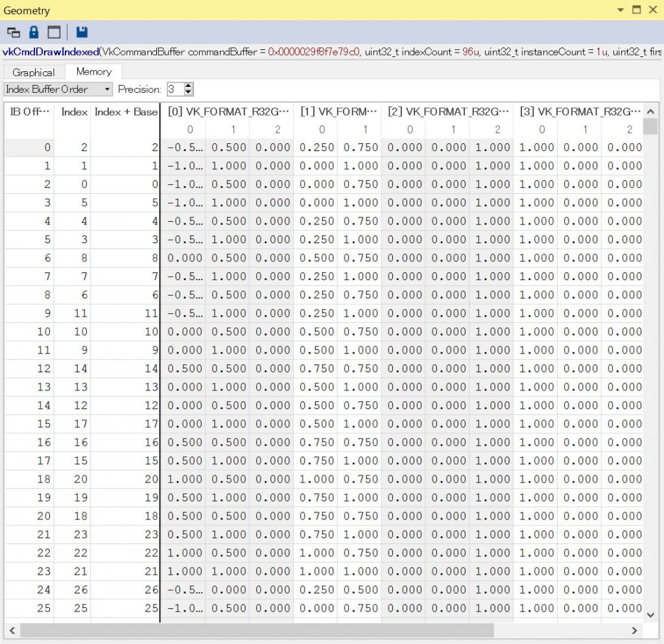Click IB offset 6 row cell

pos(29,258)
